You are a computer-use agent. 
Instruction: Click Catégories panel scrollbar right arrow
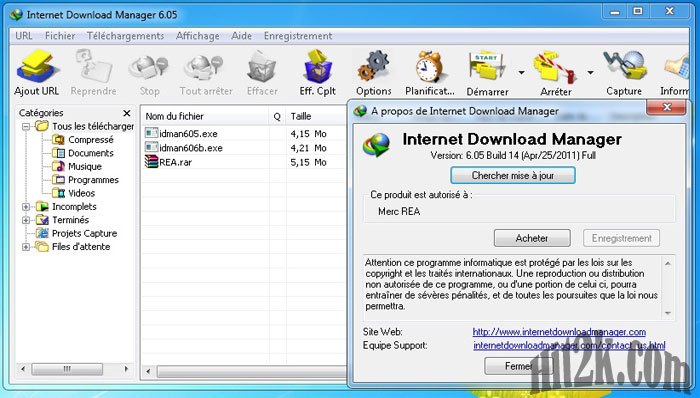point(126,369)
